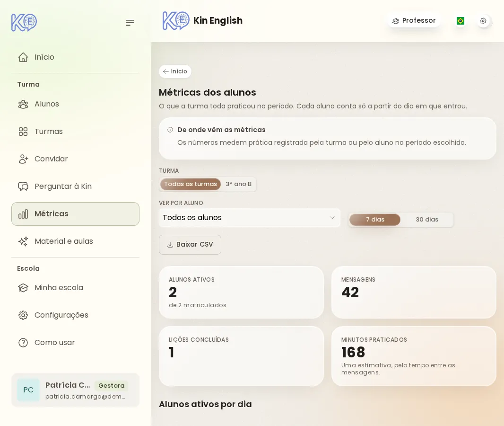Select the Todas as turmas filter
The height and width of the screenshot is (426, 504).
[x=191, y=184]
